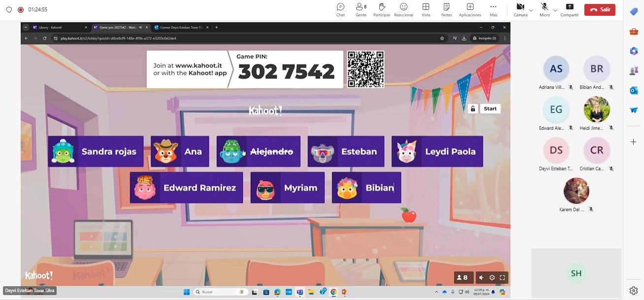Open the blue tag sidebar icon

tap(634, 11)
